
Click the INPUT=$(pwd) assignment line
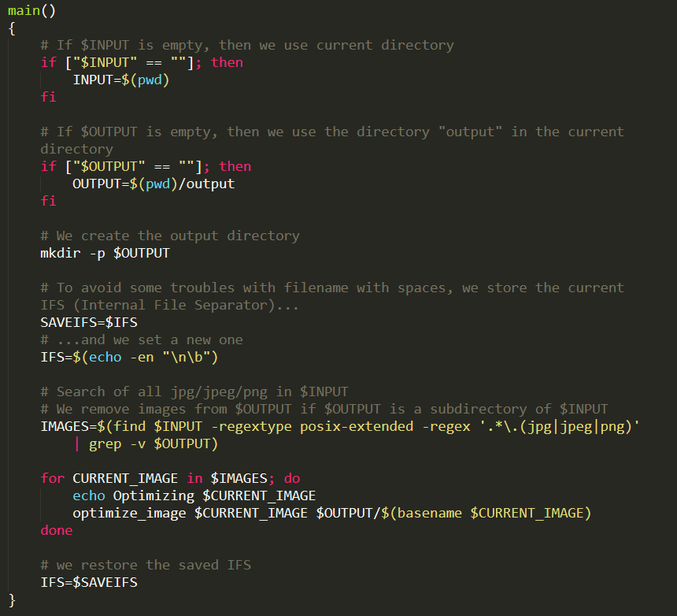[x=121, y=80]
